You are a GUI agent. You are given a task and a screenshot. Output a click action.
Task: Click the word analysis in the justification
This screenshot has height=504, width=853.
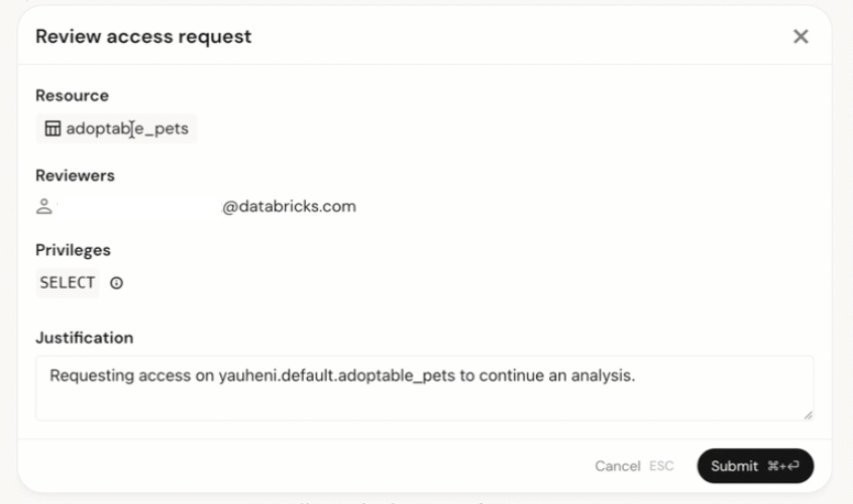603,376
